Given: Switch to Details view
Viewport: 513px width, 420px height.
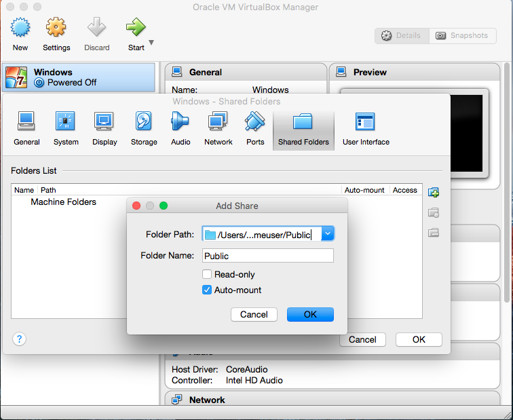Looking at the screenshot, I should [402, 36].
